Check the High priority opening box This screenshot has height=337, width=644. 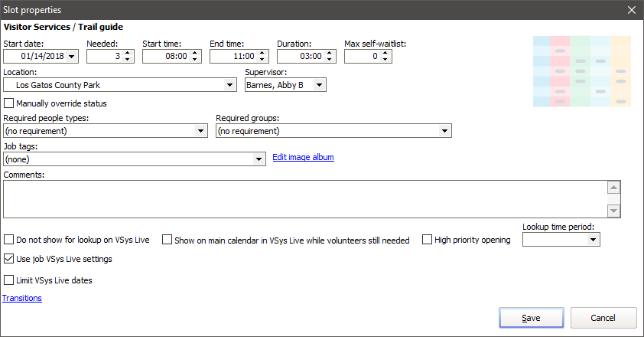point(428,240)
